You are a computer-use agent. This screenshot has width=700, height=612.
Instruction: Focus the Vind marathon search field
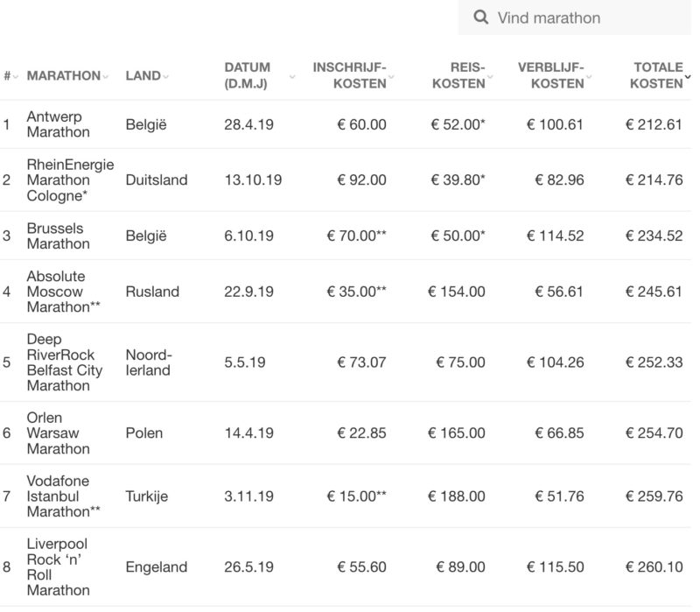[x=575, y=18]
